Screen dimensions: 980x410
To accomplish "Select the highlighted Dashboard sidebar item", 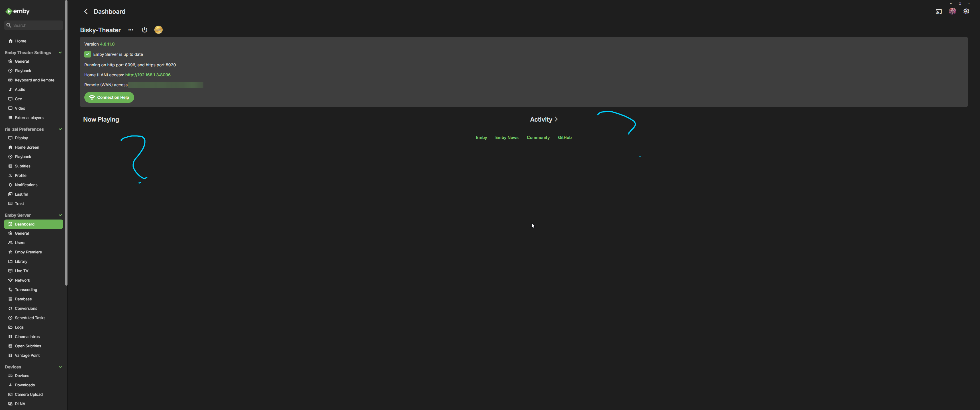I will 34,224.
